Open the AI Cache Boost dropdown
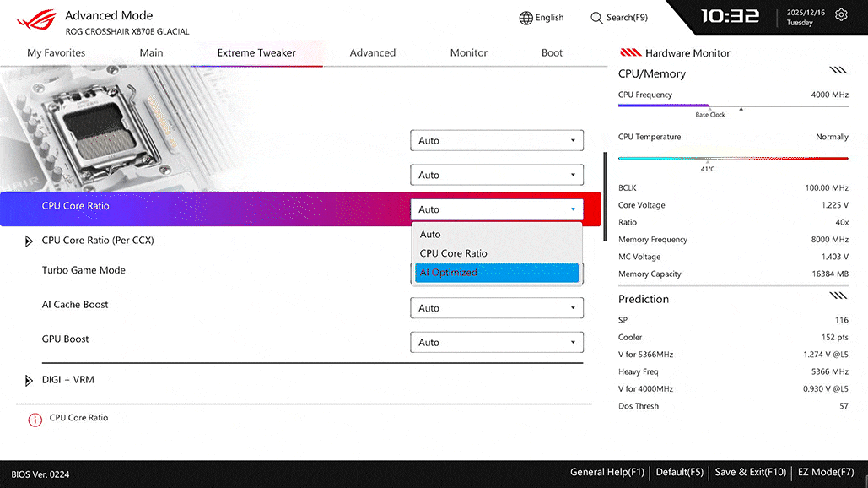The image size is (868, 488). (x=497, y=308)
